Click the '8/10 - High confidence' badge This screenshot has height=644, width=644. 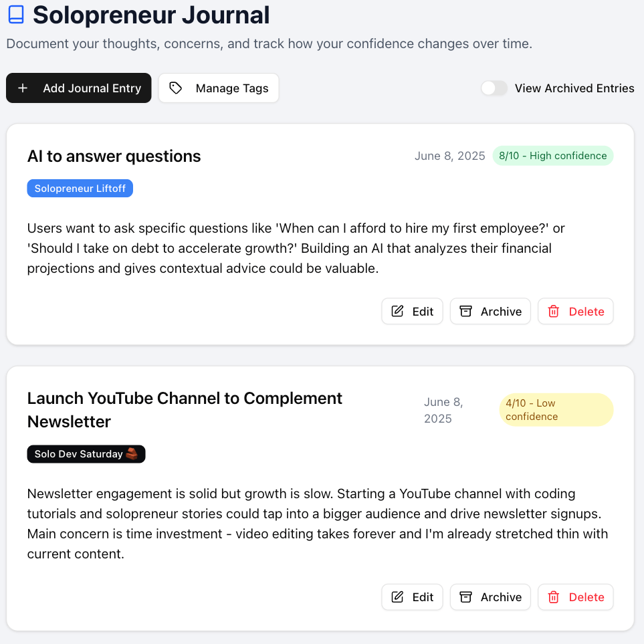point(553,155)
